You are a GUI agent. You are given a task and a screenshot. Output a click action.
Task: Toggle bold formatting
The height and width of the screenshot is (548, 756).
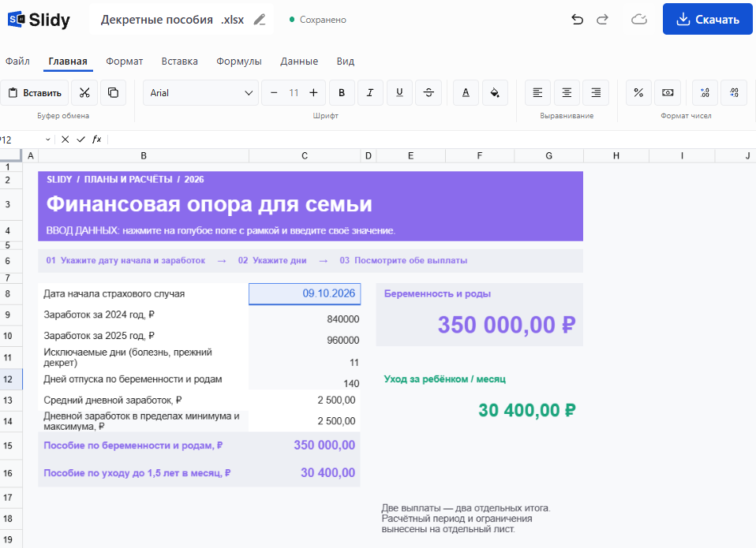(x=342, y=93)
